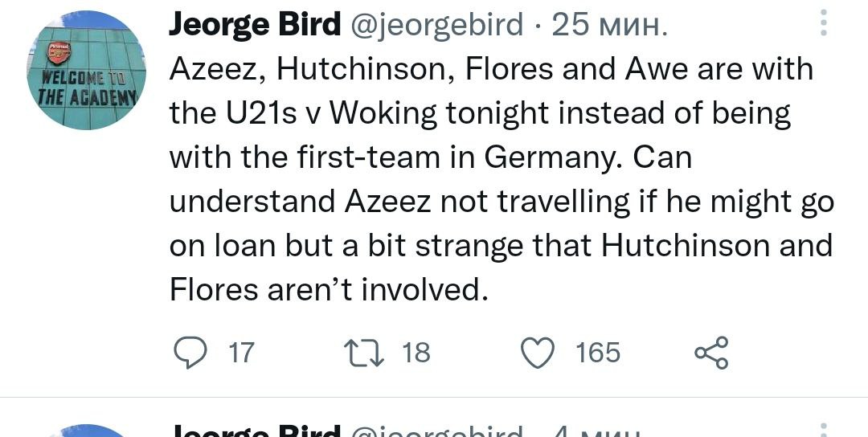The width and height of the screenshot is (868, 437).
Task: Share the tweet via the share icon
Action: coord(710,353)
